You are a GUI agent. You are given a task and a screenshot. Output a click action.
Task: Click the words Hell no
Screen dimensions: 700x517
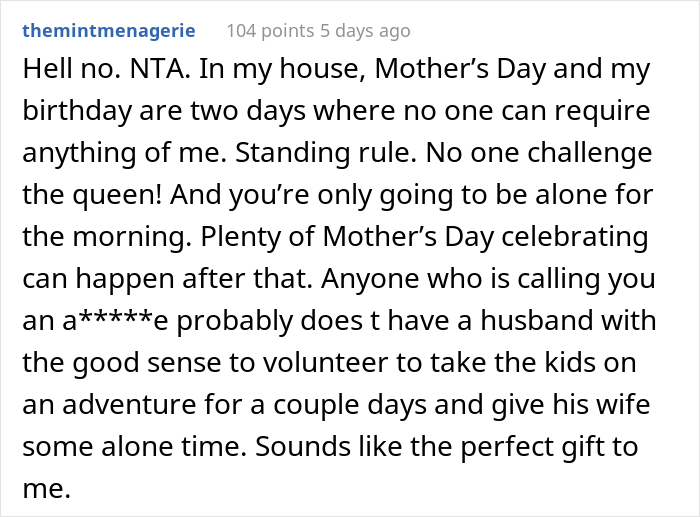click(62, 72)
